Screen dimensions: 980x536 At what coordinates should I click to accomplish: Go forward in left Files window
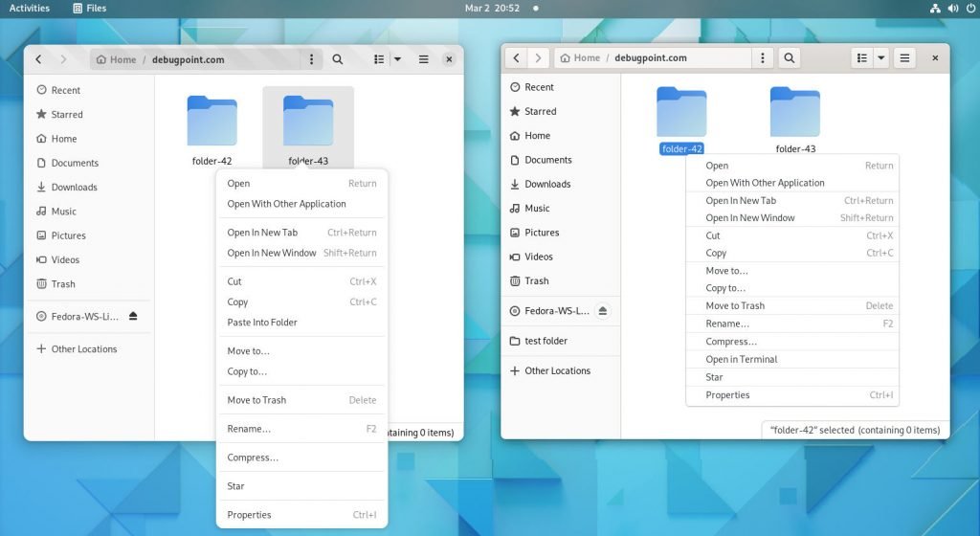tap(63, 59)
